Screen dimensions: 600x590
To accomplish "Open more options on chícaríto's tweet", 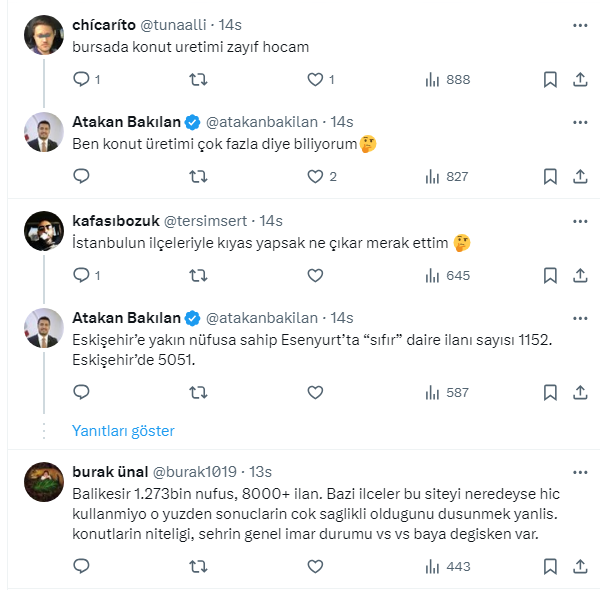I will 580,24.
